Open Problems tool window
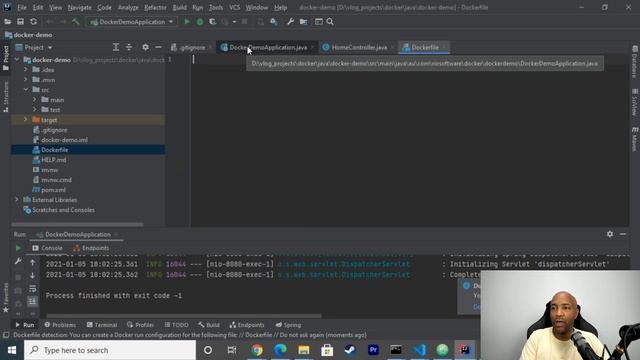This screenshot has width=640, height=360. 60,325
